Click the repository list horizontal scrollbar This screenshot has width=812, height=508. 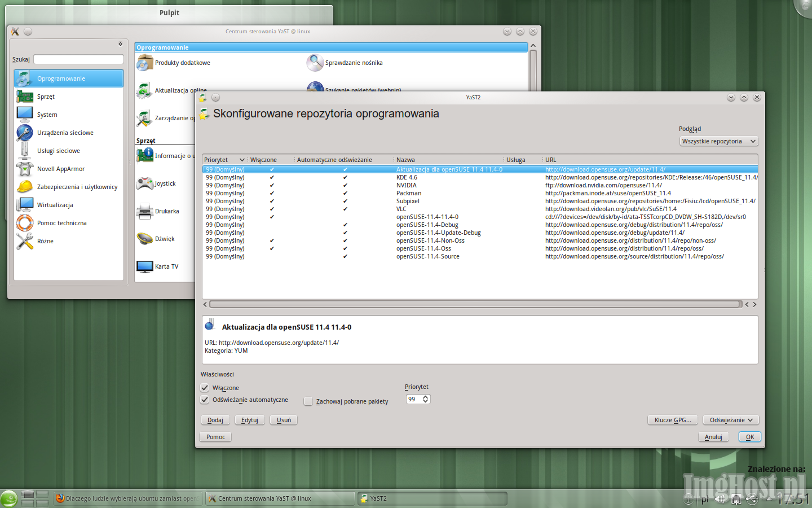(475, 304)
